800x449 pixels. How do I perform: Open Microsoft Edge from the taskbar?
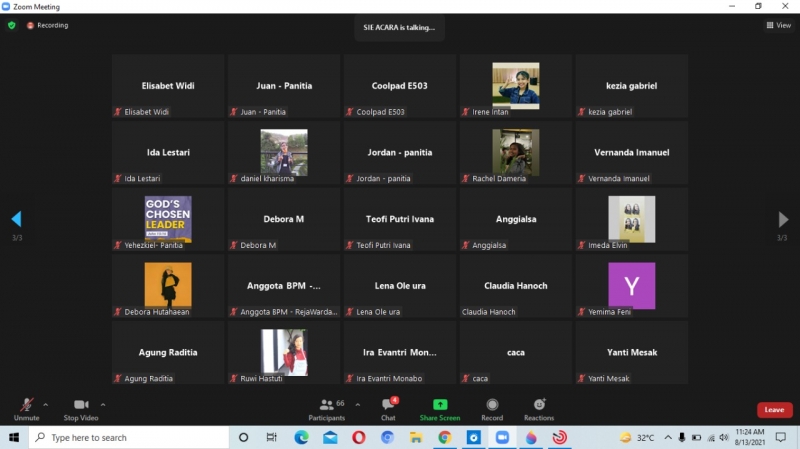point(301,438)
